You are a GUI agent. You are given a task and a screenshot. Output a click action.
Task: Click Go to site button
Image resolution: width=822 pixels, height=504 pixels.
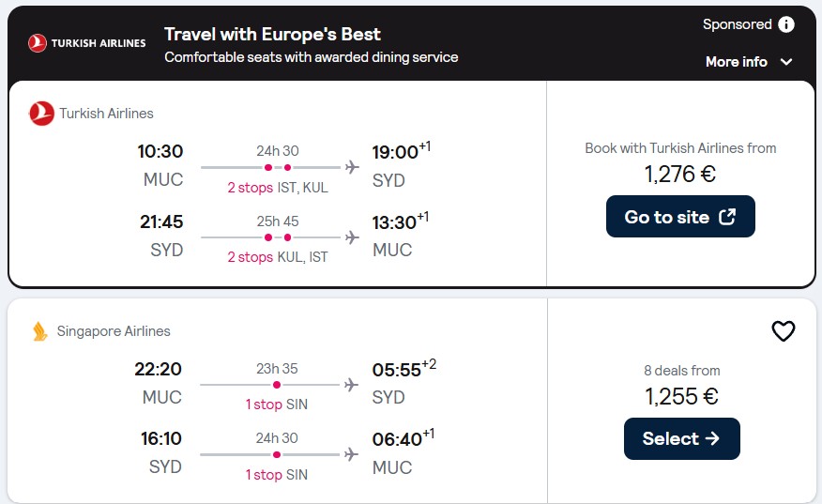[680, 216]
